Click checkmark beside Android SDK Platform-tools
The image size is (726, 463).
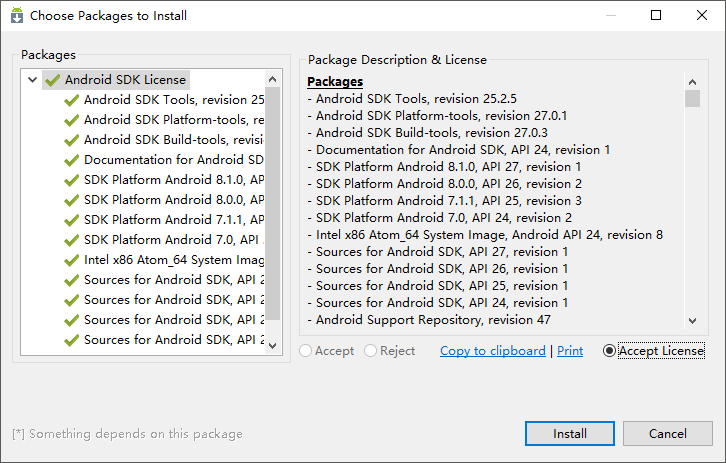[71, 120]
